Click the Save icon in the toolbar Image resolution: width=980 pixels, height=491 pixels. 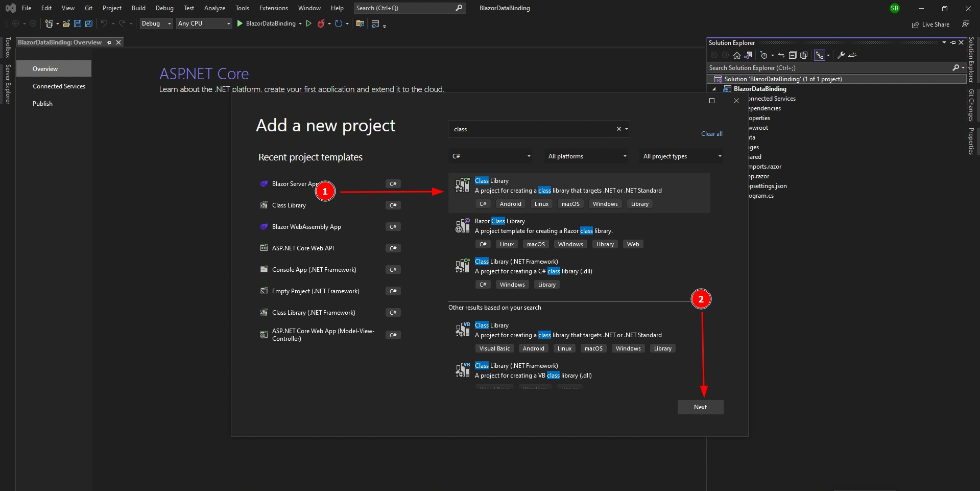click(78, 24)
